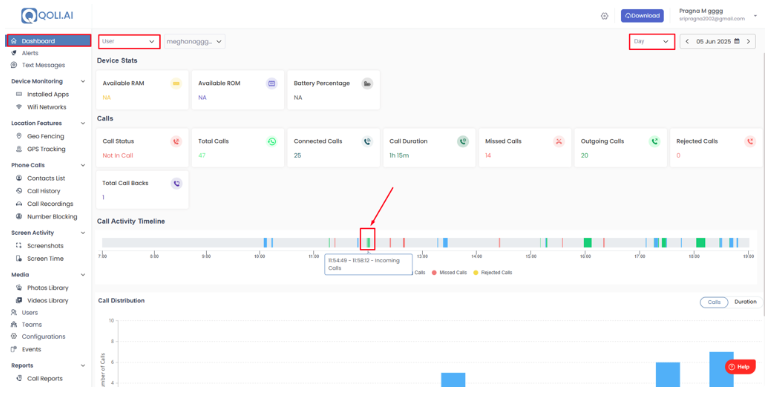This screenshot has width=765, height=403.
Task: Open GPS Tracking
Action: pos(45,149)
